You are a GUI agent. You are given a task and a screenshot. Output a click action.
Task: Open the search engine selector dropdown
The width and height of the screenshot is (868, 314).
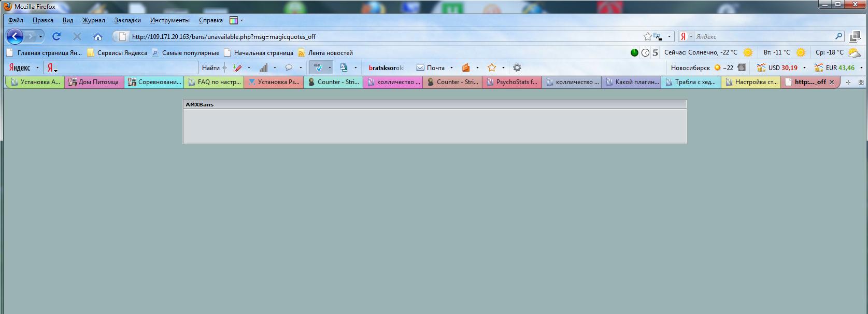coord(686,36)
